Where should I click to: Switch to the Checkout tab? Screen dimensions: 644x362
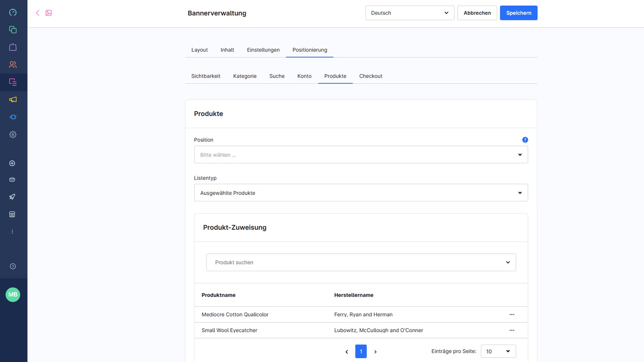(371, 76)
